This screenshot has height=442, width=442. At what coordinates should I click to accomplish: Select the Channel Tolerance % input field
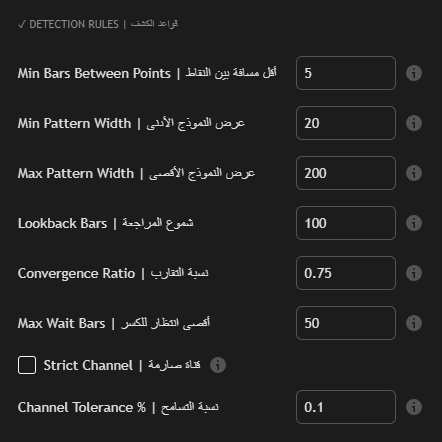pos(346,407)
